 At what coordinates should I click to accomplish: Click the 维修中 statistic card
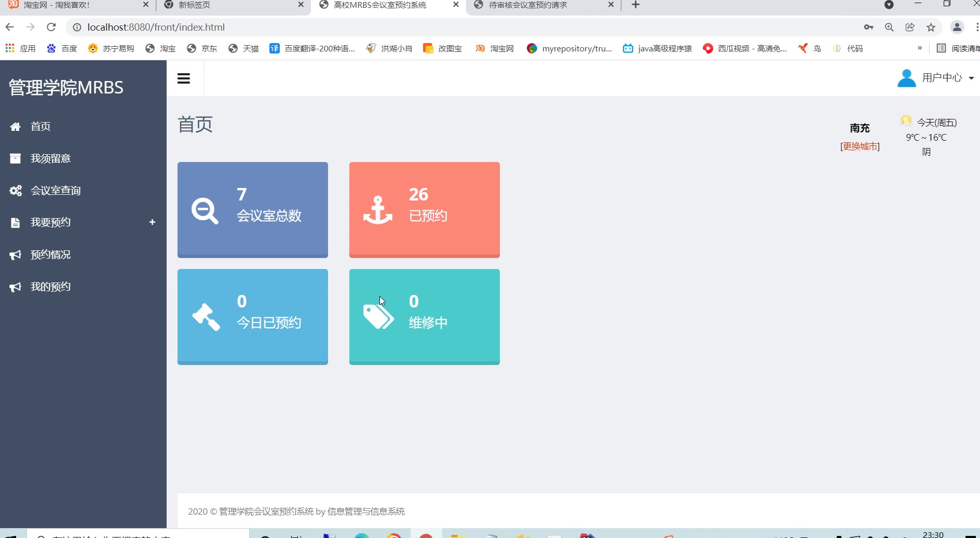click(425, 317)
